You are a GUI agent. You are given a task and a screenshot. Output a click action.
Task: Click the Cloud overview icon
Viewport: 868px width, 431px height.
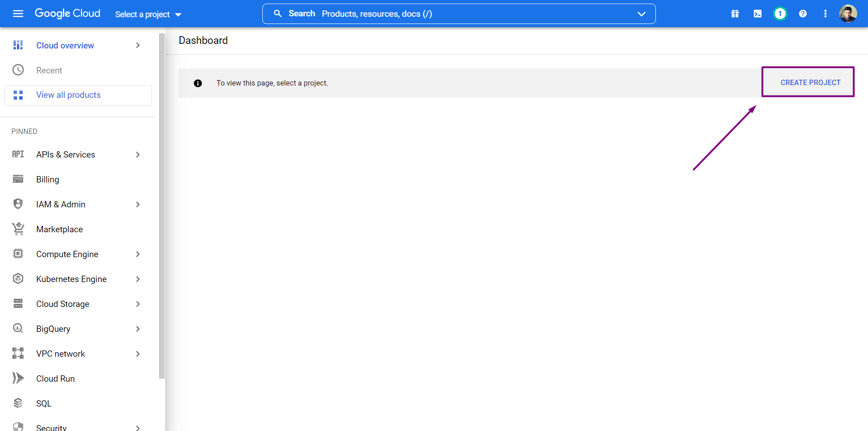(x=18, y=45)
